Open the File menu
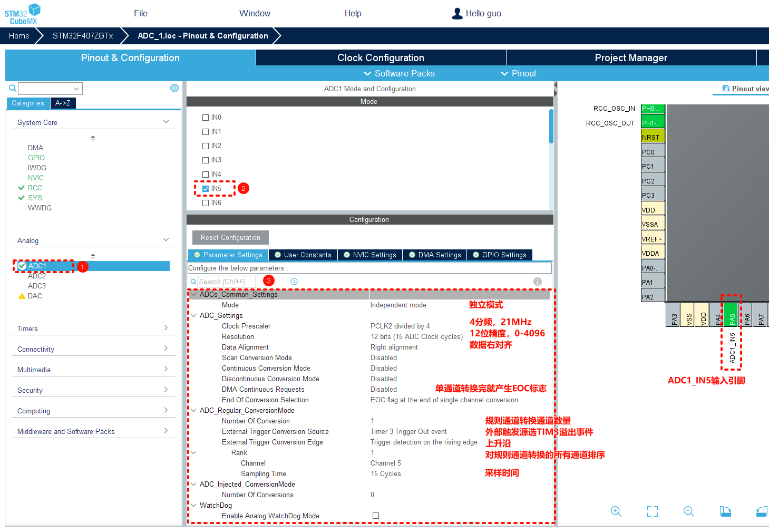The width and height of the screenshot is (769, 532). (x=141, y=14)
